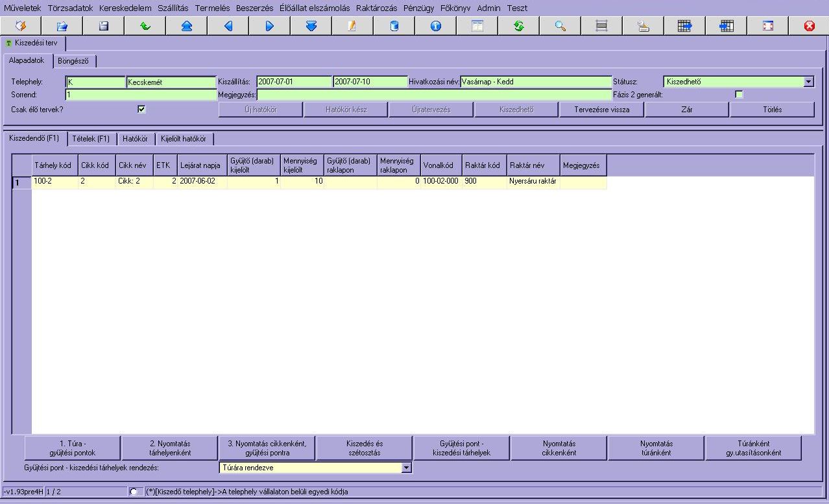Toggle the 'Csak élő tervek?' checkbox
Viewport: 829px width, 504px height.
tap(141, 109)
